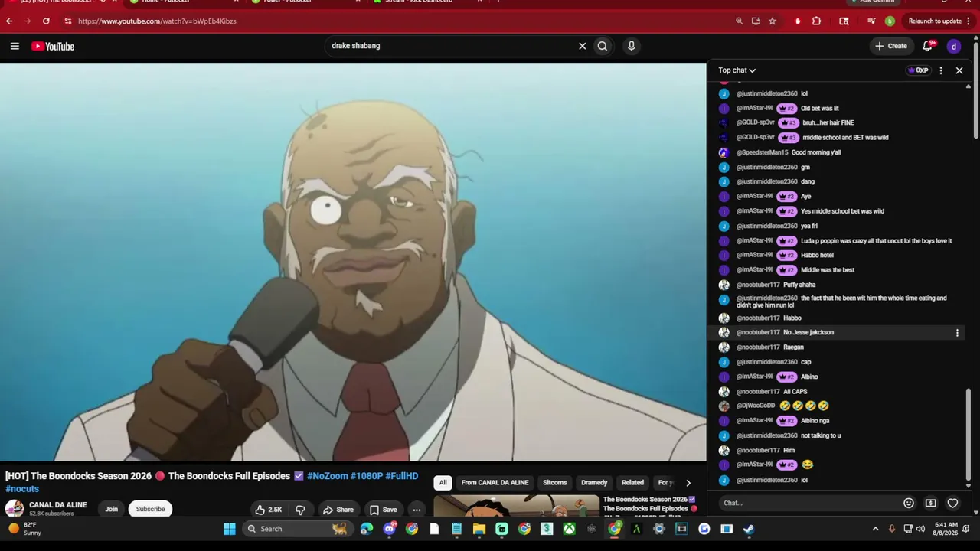Show hidden system tray icons chevron
The width and height of the screenshot is (980, 551).
click(876, 529)
